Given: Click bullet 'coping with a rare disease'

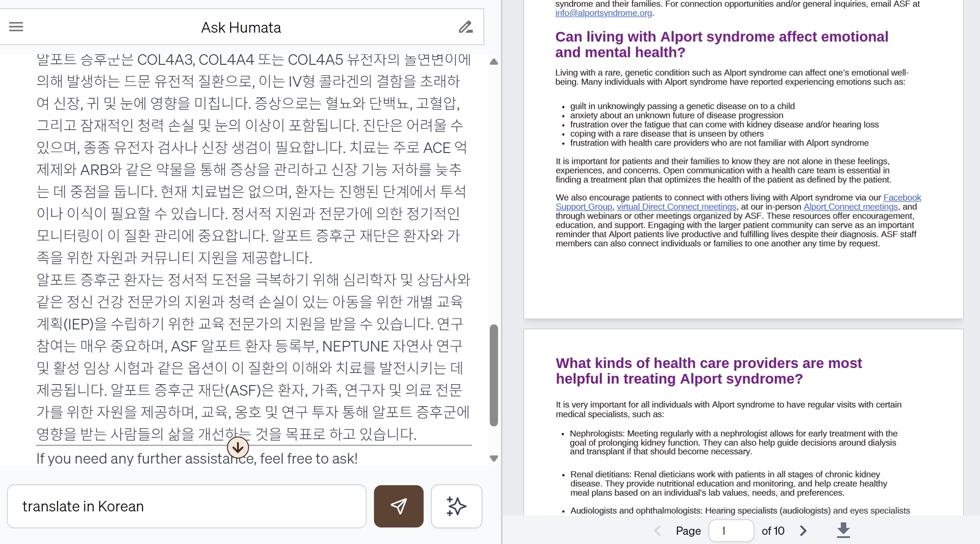Looking at the screenshot, I should 667,134.
